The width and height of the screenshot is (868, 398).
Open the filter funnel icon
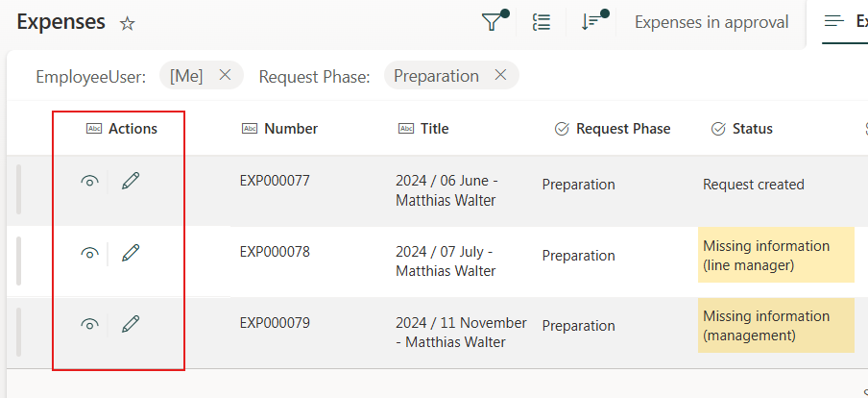click(x=493, y=22)
